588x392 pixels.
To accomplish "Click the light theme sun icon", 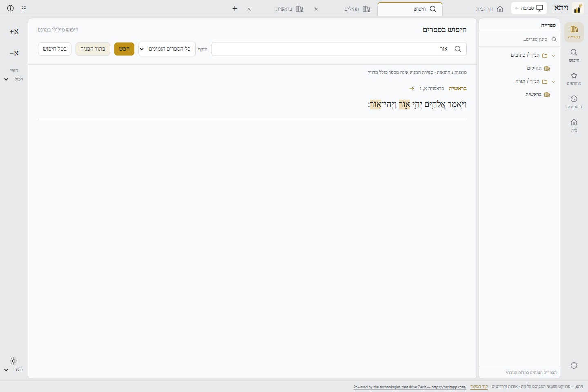I will [14, 361].
